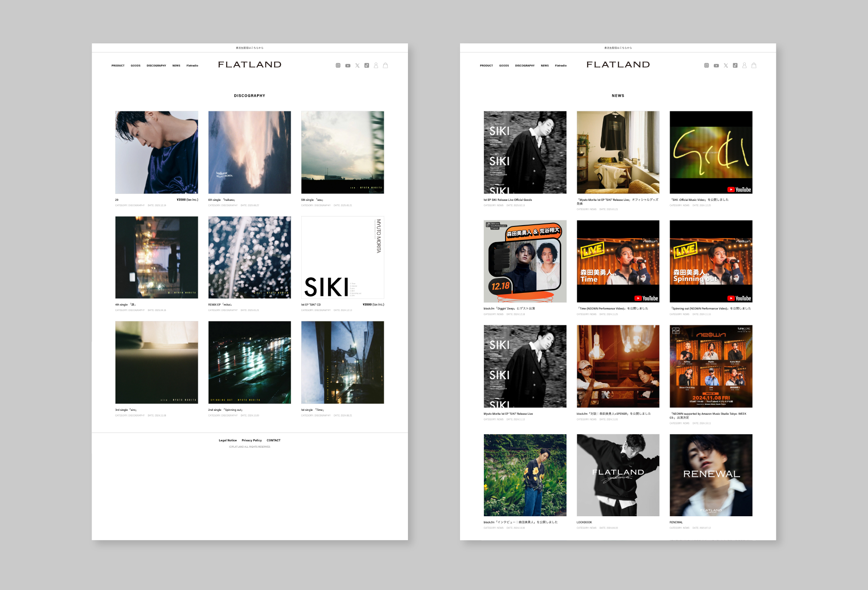Select DISCOGRAPHY nav item on the News page
This screenshot has height=590, width=868.
click(525, 66)
